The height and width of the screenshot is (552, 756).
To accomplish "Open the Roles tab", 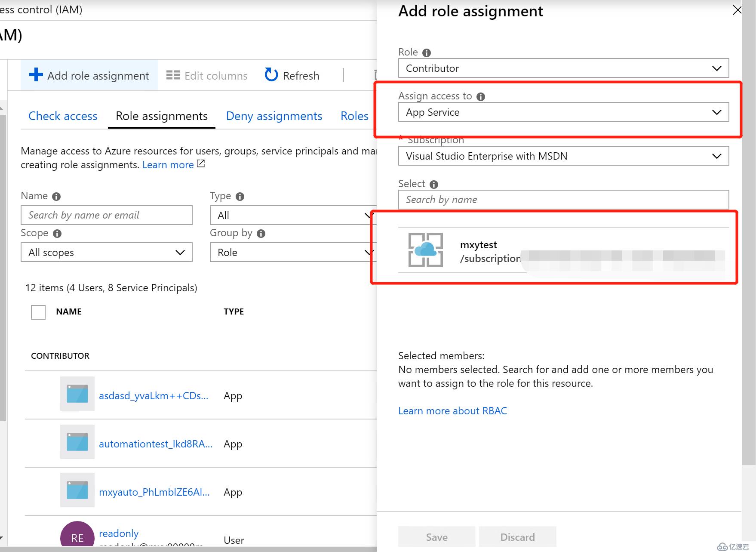I will pos(354,116).
